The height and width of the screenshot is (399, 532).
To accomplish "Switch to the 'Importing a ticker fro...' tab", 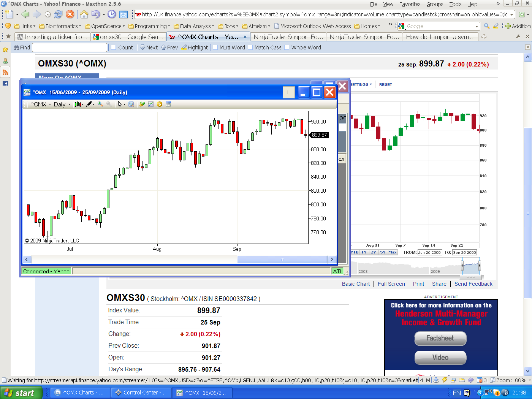I will pos(52,37).
